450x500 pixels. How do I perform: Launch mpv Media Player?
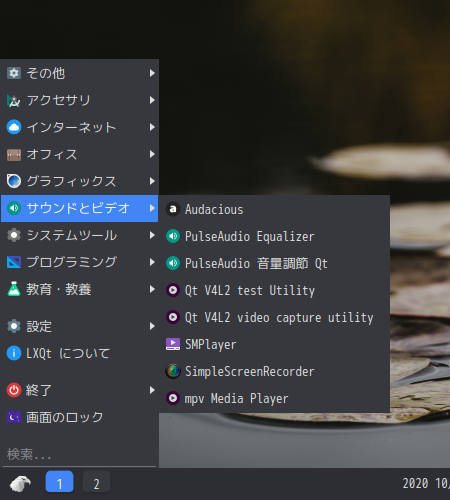(274, 398)
